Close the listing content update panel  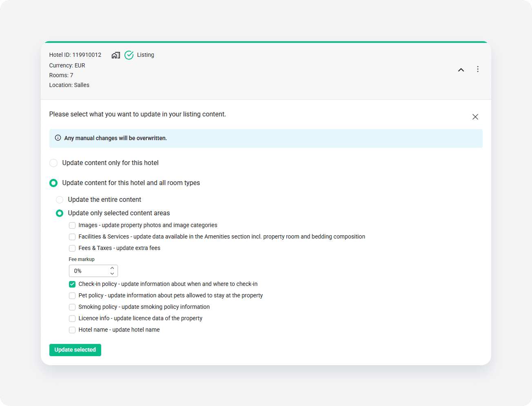pos(475,117)
